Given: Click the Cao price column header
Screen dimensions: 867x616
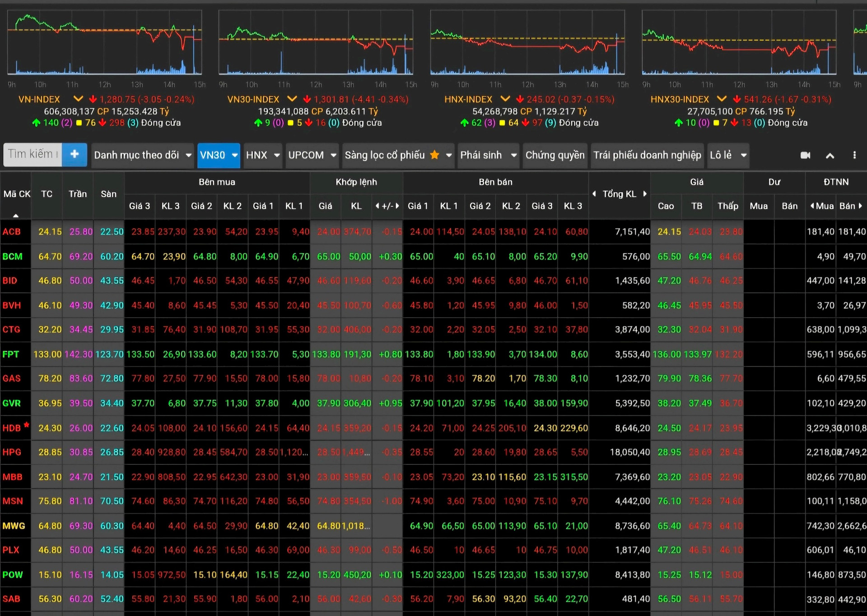Looking at the screenshot, I should coord(666,206).
